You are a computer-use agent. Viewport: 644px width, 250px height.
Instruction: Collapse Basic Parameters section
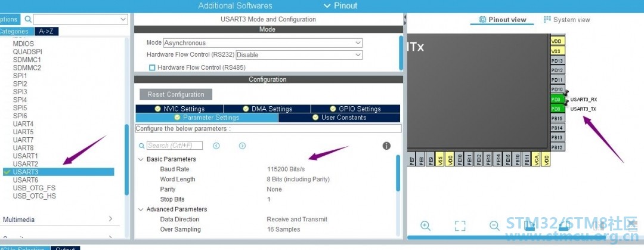141,159
